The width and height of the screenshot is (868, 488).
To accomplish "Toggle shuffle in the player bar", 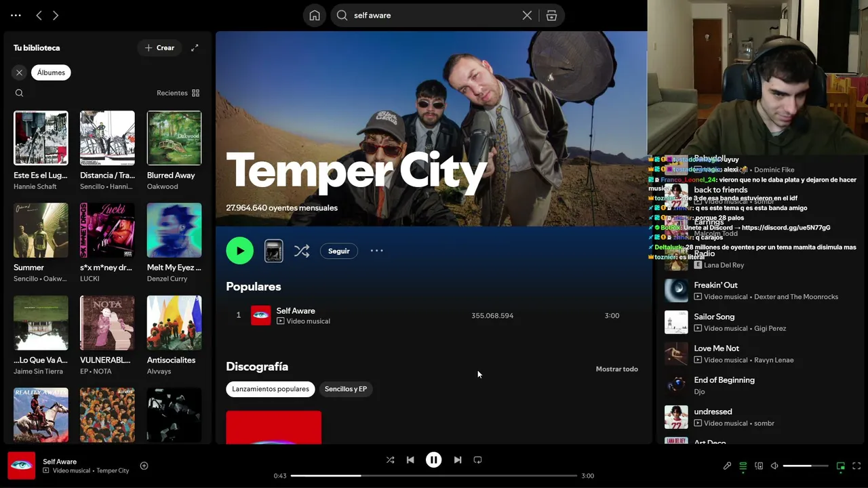I will (390, 460).
